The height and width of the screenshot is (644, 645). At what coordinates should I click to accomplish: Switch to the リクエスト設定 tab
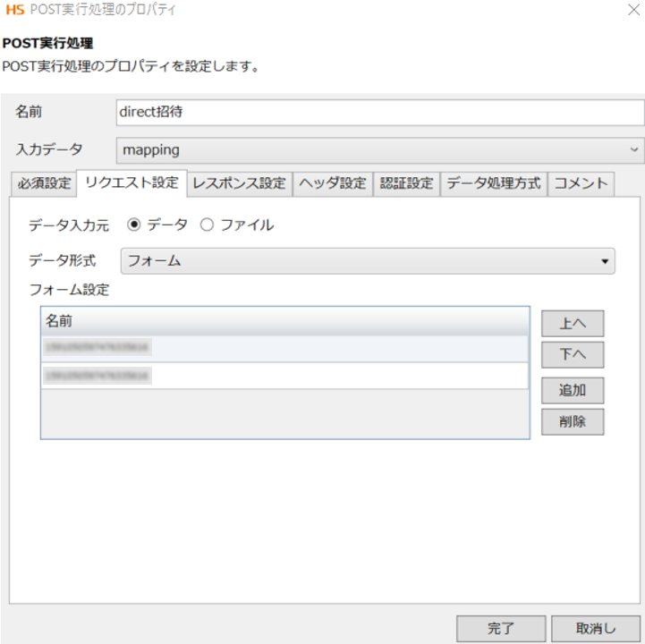(x=132, y=183)
